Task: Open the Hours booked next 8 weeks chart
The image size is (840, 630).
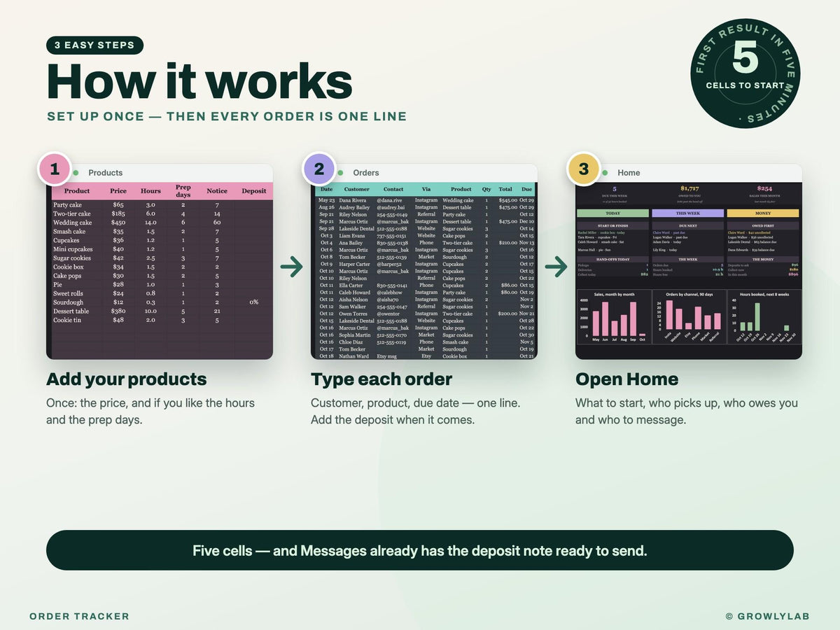Action: tap(764, 316)
